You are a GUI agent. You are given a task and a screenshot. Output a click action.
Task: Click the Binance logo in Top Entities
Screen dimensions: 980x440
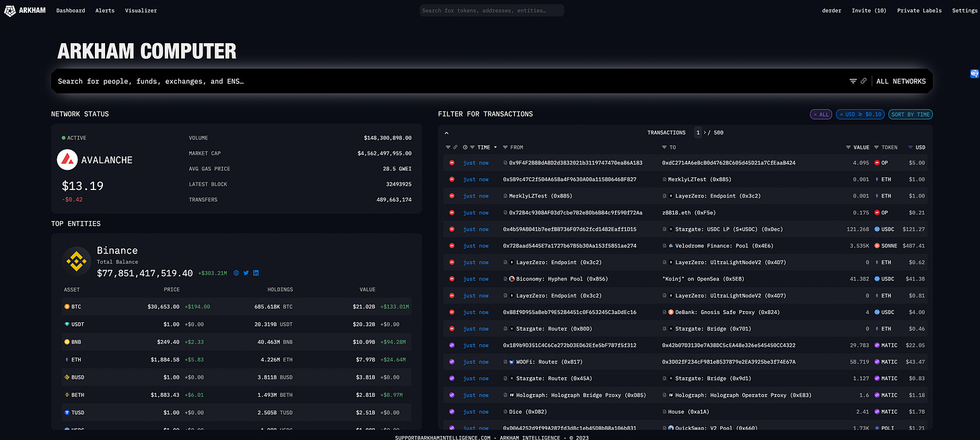pos(77,261)
